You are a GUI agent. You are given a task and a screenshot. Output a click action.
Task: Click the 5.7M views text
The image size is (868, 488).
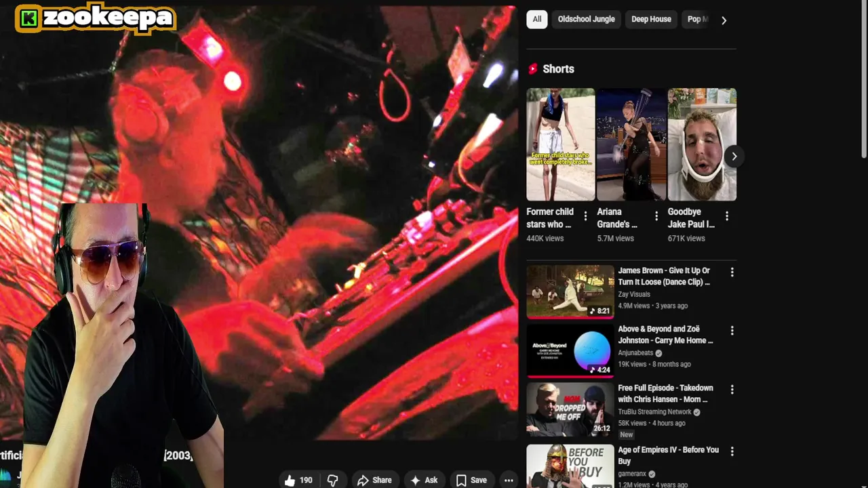tap(615, 239)
